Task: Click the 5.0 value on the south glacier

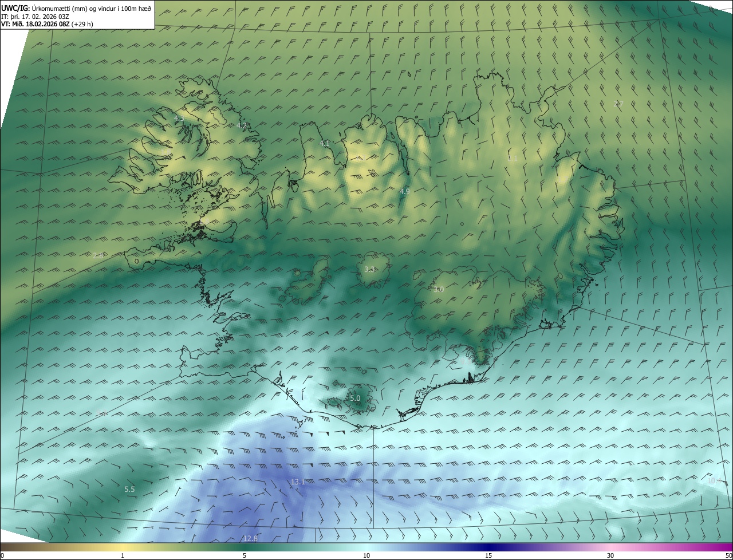Action: point(355,398)
